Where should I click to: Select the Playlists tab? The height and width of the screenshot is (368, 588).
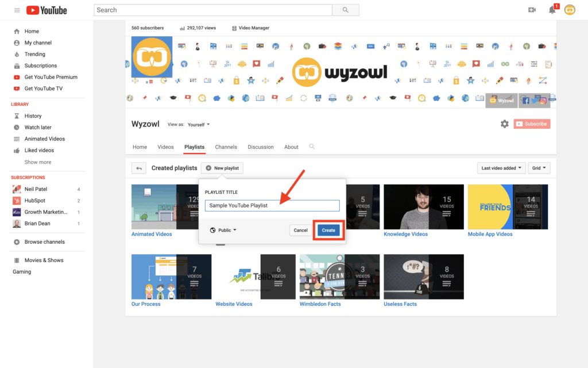coord(194,147)
